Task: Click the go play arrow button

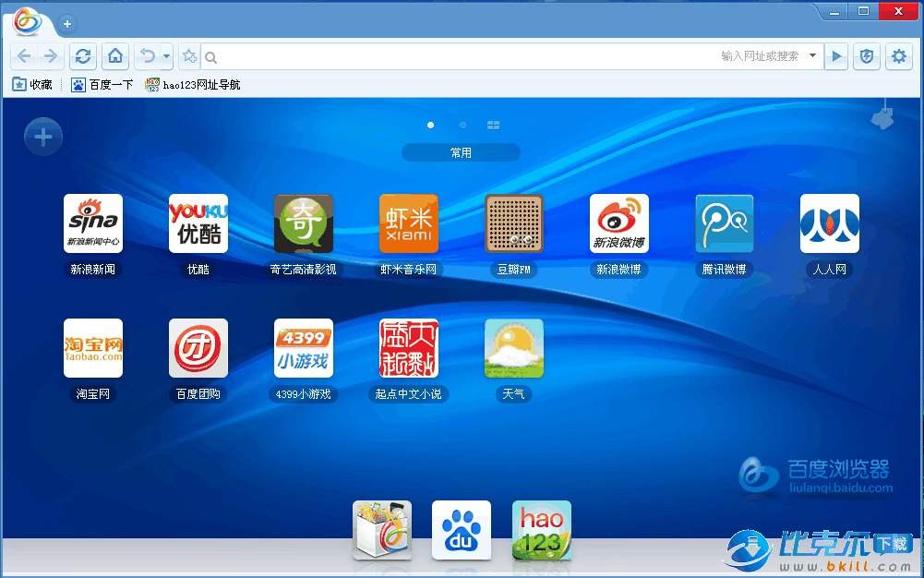Action: [x=836, y=56]
